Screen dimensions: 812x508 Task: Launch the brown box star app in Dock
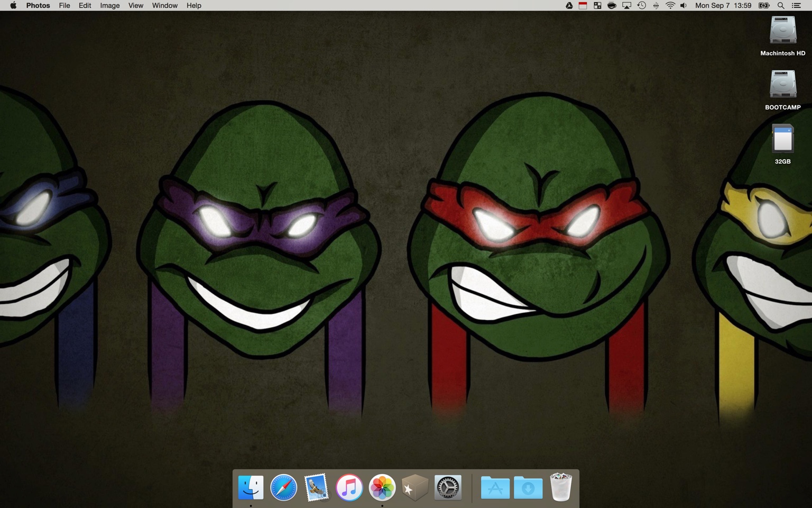[415, 487]
